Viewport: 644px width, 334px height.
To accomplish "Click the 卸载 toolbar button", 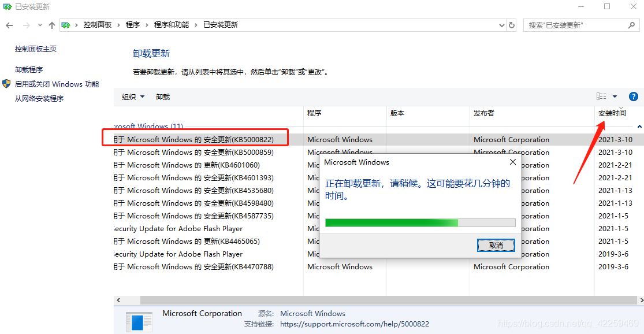I will tap(163, 97).
